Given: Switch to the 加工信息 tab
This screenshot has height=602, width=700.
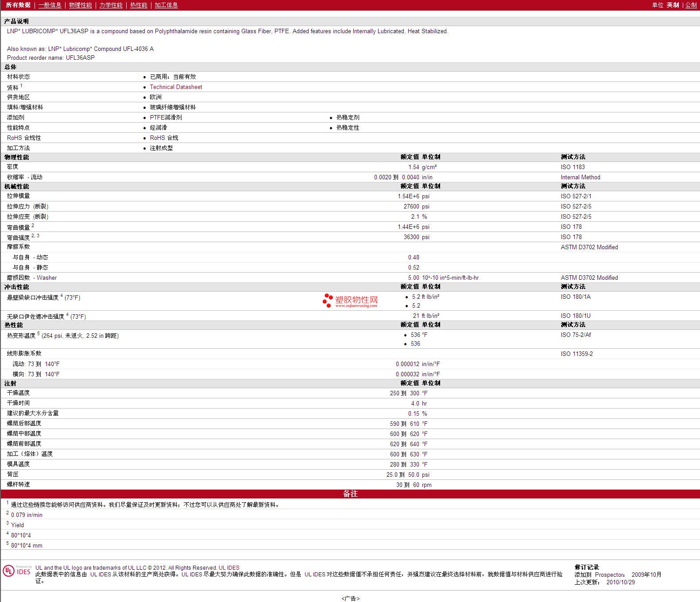Looking at the screenshot, I should pyautogui.click(x=166, y=5).
